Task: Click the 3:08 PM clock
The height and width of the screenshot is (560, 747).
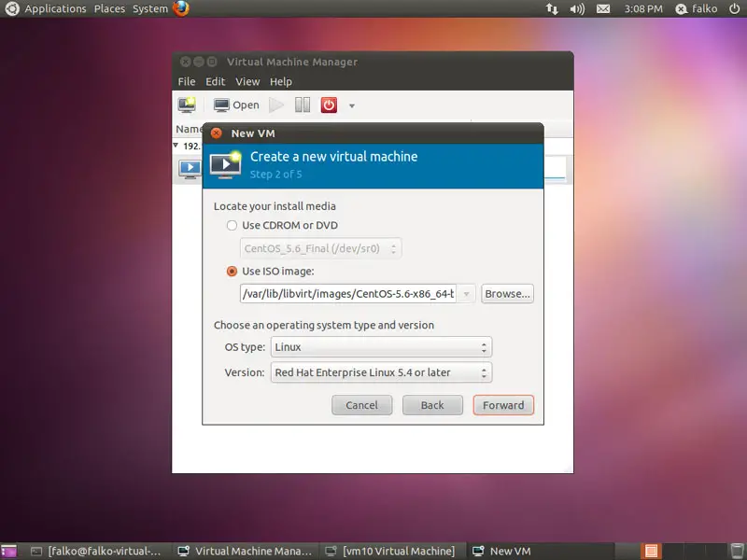Action: [x=643, y=8]
